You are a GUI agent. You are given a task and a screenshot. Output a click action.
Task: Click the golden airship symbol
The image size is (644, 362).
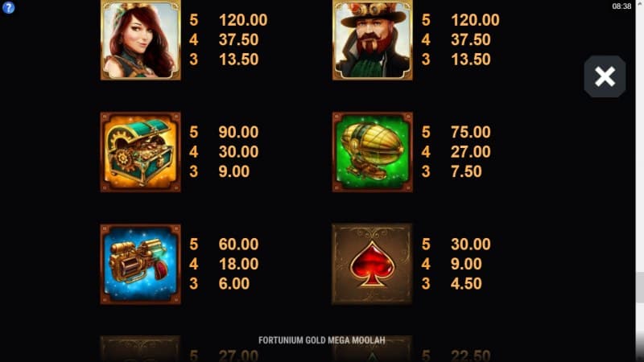click(x=373, y=152)
